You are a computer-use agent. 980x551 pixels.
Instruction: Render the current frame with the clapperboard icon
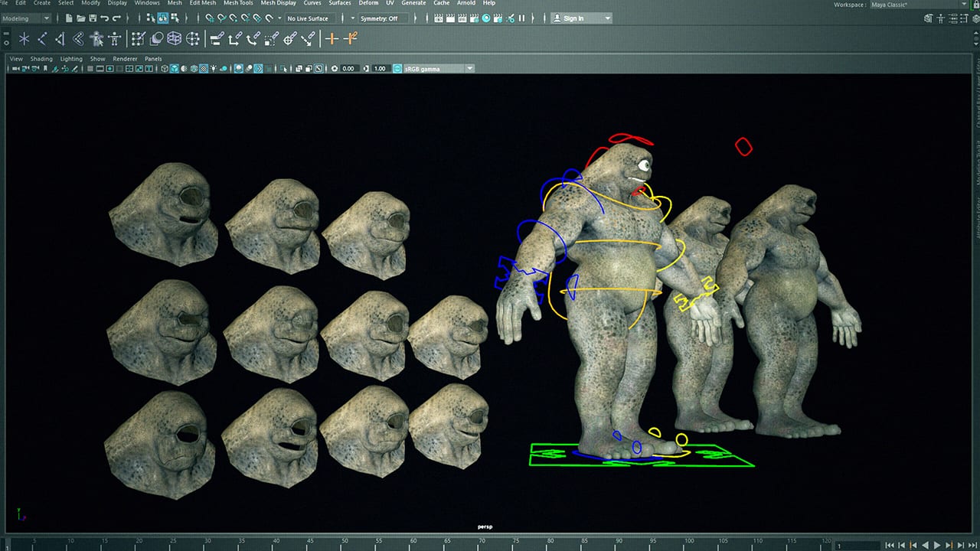tap(438, 18)
